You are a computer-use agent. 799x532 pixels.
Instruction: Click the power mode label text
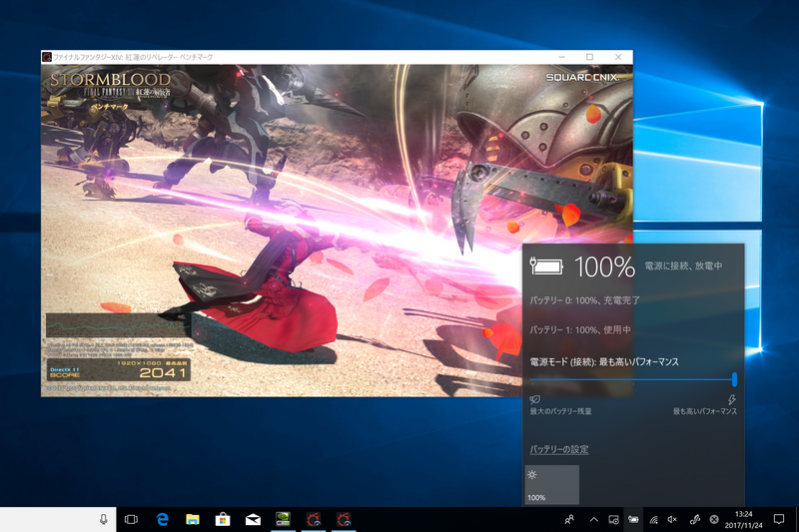(x=604, y=362)
